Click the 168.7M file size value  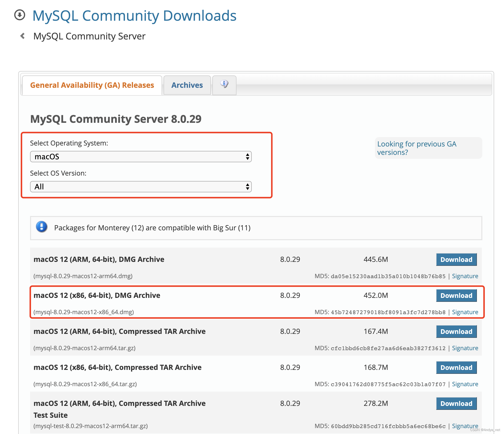click(x=376, y=367)
